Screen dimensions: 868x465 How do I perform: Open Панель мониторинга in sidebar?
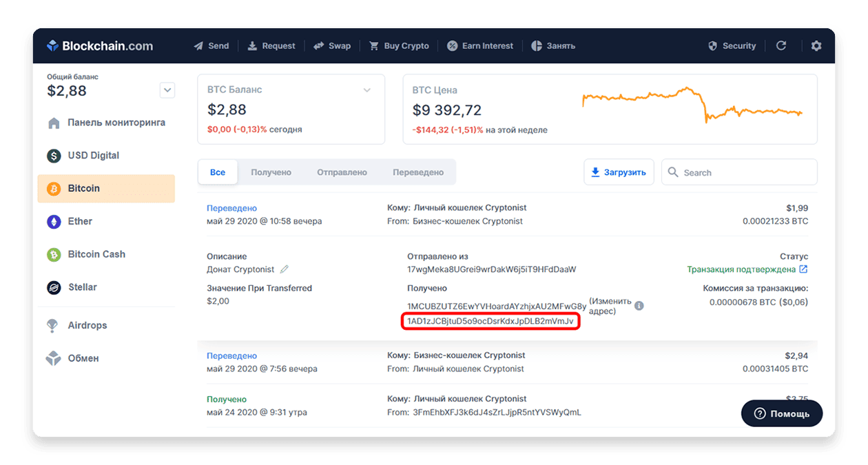(x=106, y=123)
